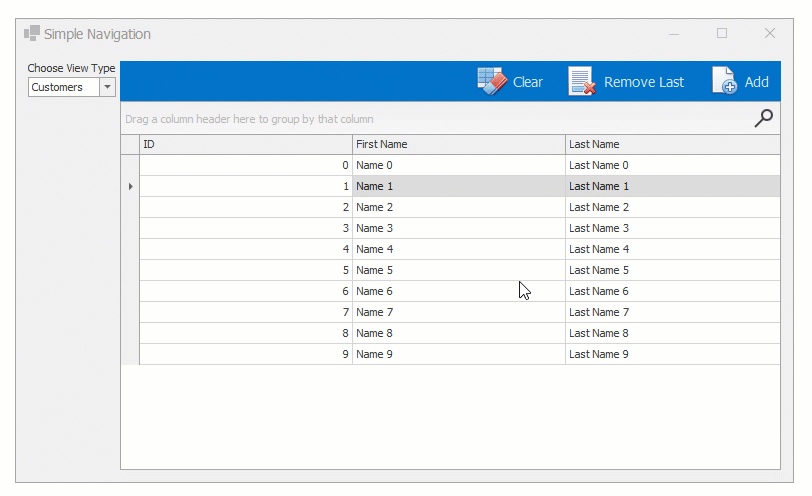812x496 pixels.
Task: Click the Clear eraser icon
Action: pos(492,81)
